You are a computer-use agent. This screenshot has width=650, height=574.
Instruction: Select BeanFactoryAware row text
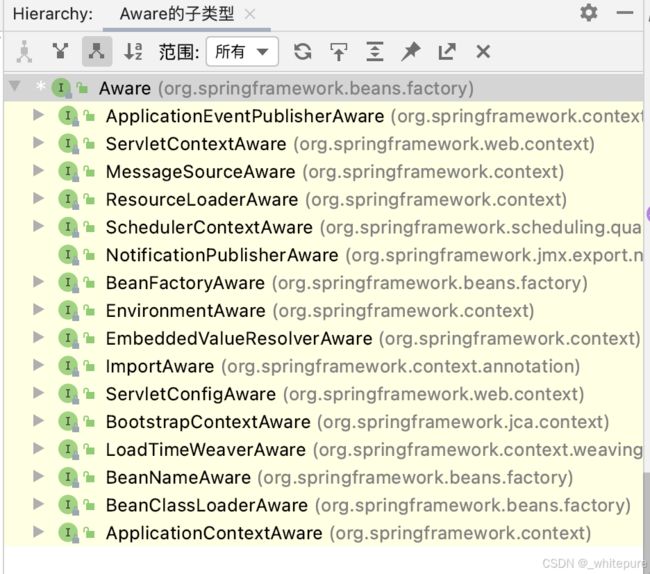(185, 283)
